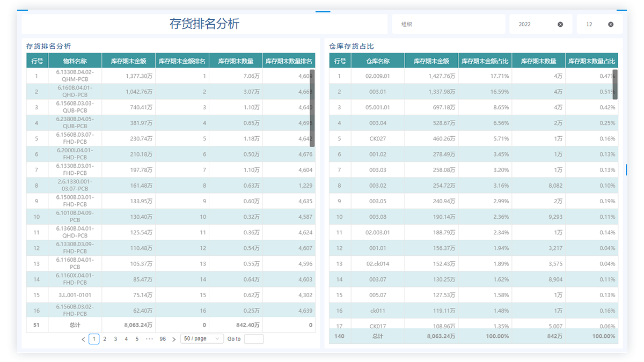Clear the 2022 year filter

[560, 24]
